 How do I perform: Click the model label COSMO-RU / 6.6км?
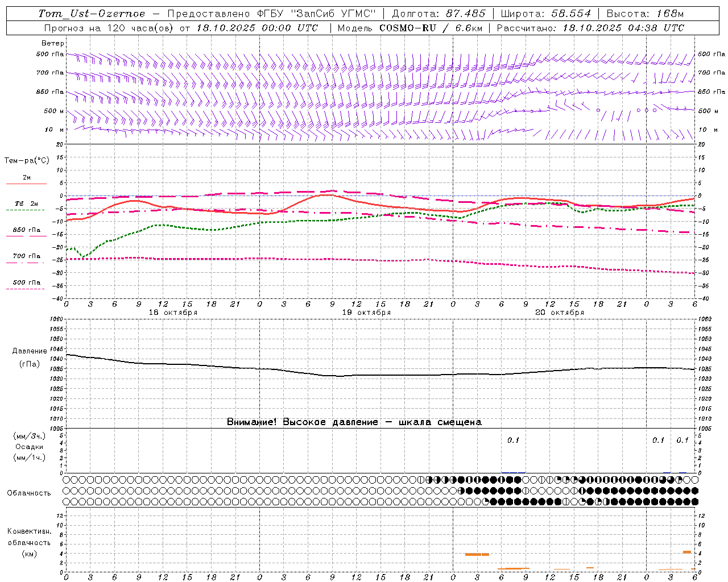click(431, 28)
